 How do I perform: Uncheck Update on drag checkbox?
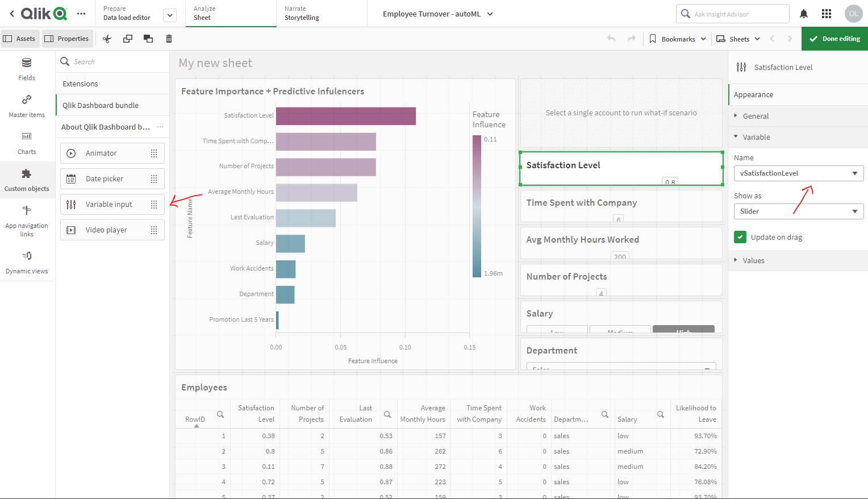740,237
